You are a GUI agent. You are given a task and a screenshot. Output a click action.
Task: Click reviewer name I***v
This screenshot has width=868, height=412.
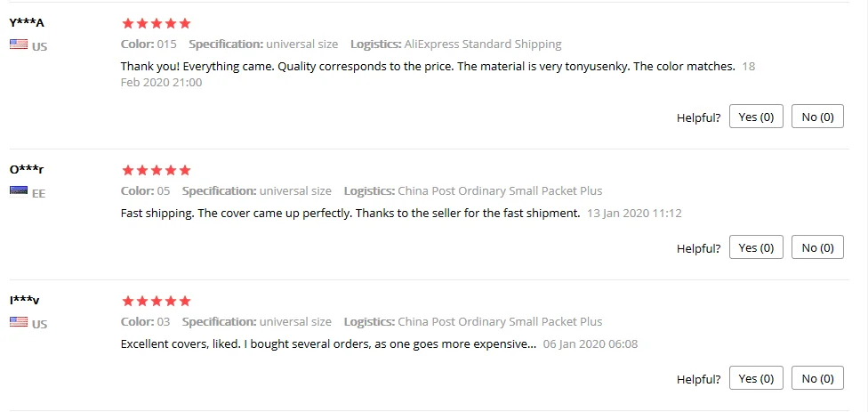click(25, 301)
